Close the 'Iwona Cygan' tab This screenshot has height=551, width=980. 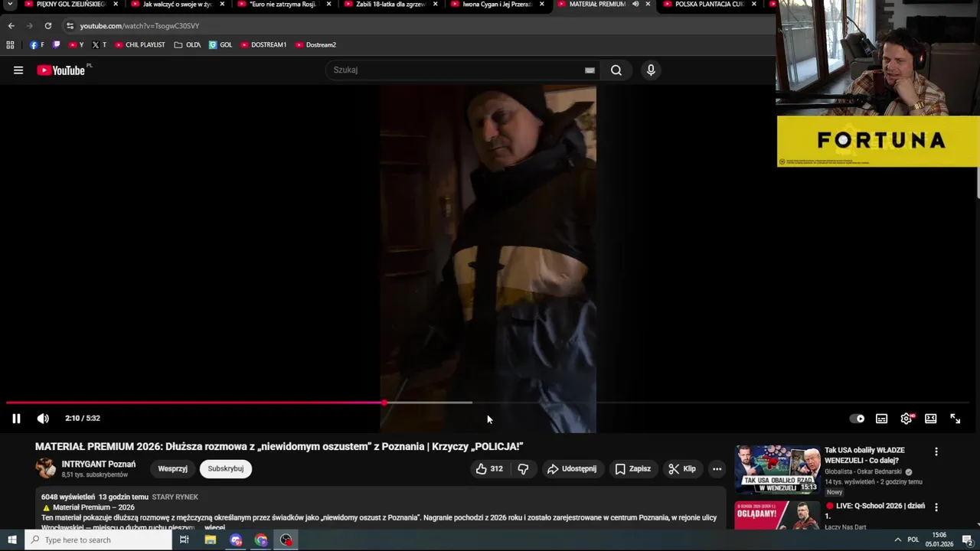point(541,5)
